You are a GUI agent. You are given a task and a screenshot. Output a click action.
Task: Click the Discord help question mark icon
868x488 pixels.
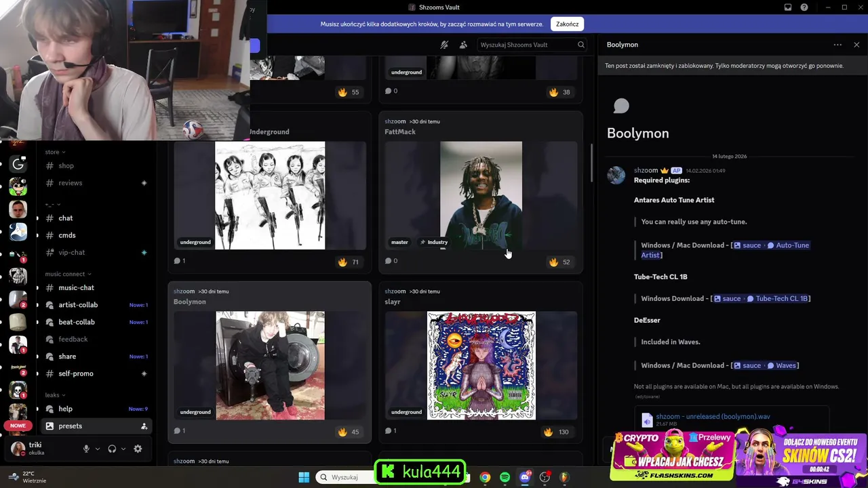804,7
